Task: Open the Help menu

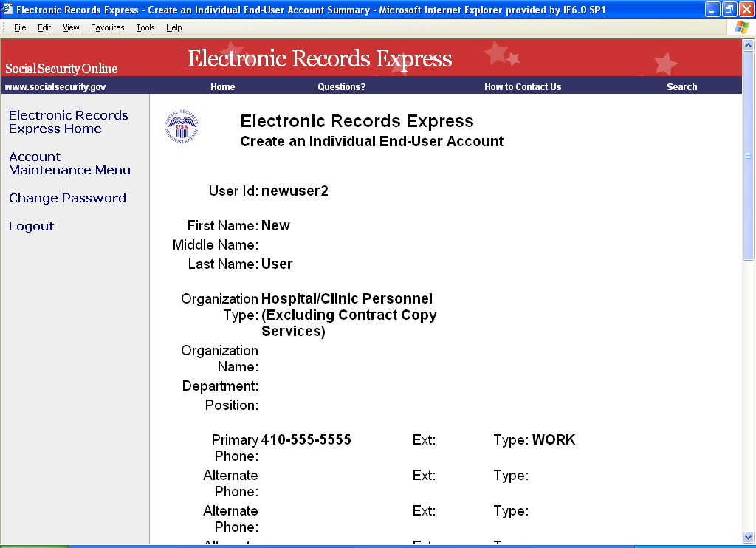Action: click(x=174, y=27)
